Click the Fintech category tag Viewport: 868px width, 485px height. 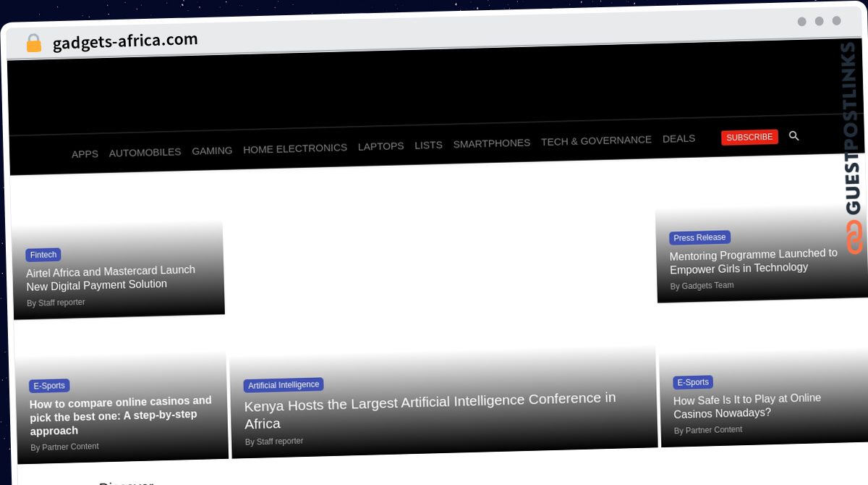click(43, 255)
